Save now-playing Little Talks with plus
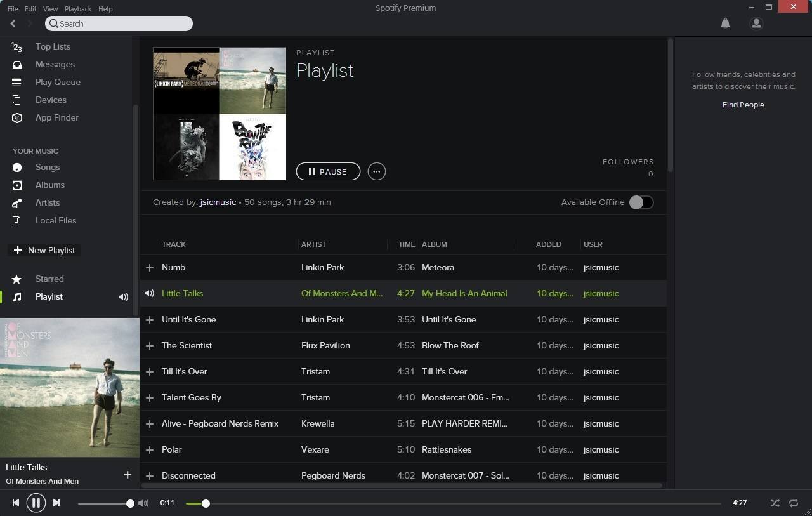 (128, 475)
